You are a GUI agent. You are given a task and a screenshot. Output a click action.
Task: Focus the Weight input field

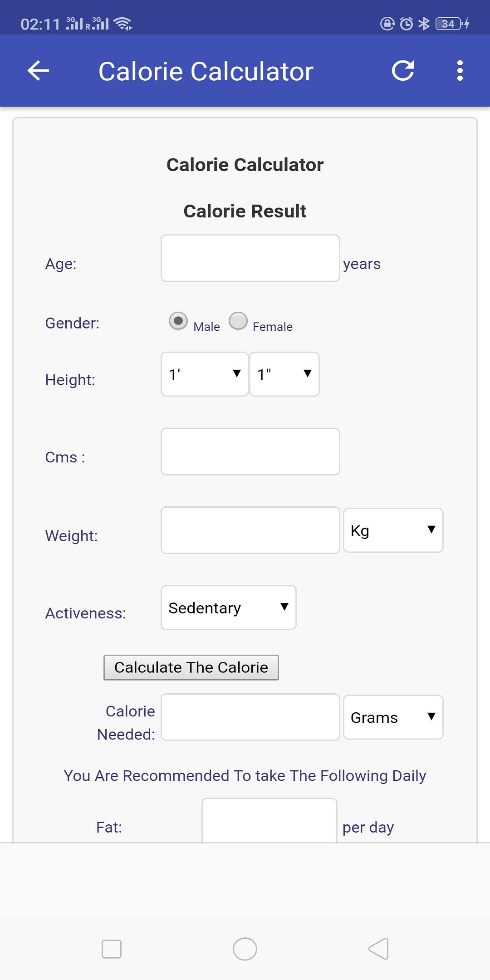tap(250, 530)
